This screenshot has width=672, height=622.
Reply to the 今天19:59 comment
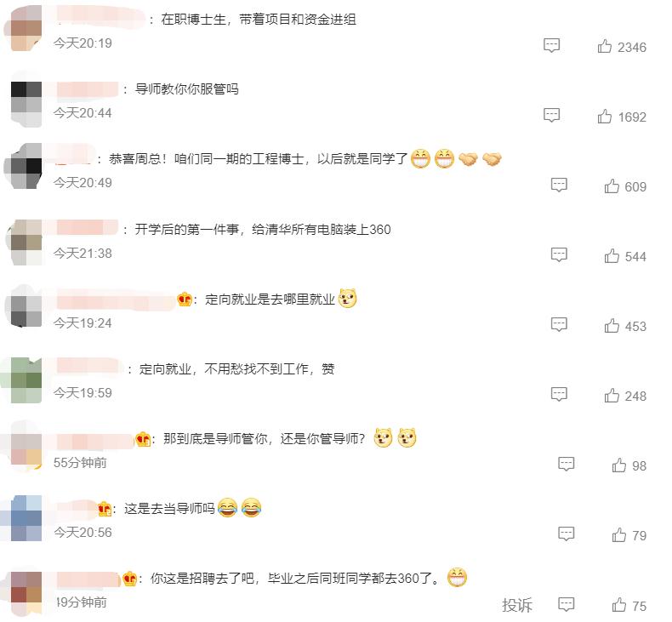(559, 394)
